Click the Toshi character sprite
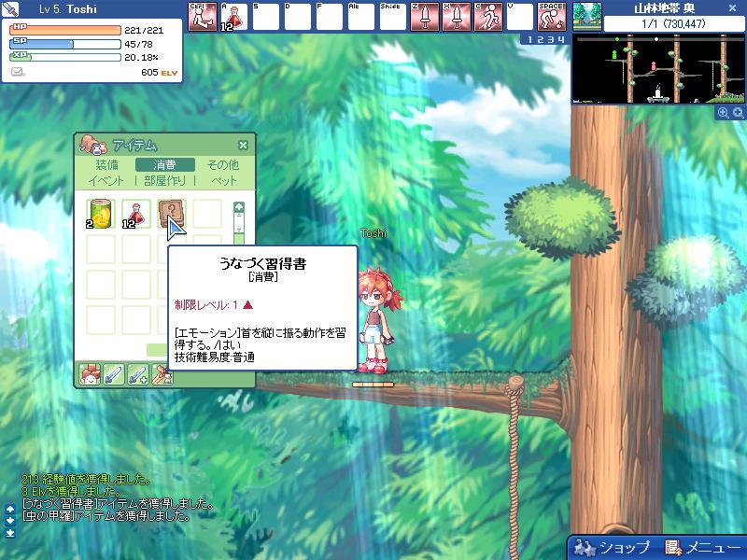This screenshot has height=560, width=747. (x=377, y=320)
